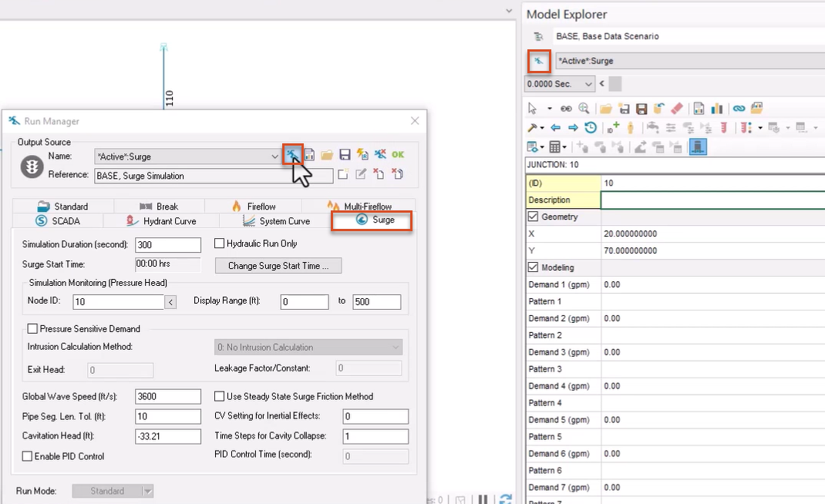The image size is (825, 504).
Task: Click the Demand 1 (gpm) value cell
Action: click(713, 284)
